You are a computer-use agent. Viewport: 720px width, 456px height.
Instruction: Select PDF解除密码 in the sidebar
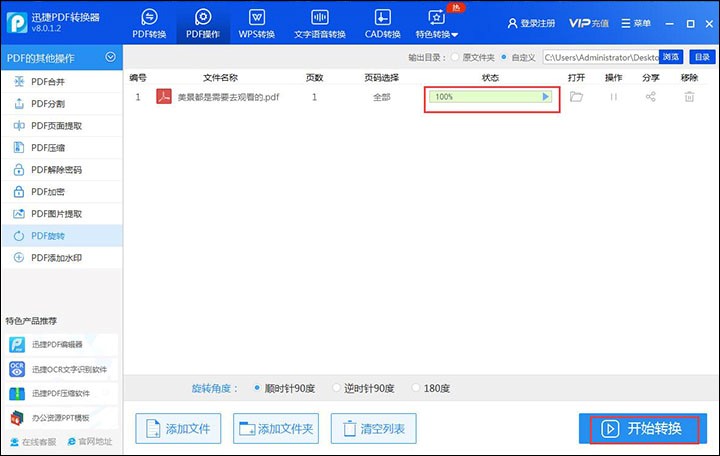click(62, 170)
